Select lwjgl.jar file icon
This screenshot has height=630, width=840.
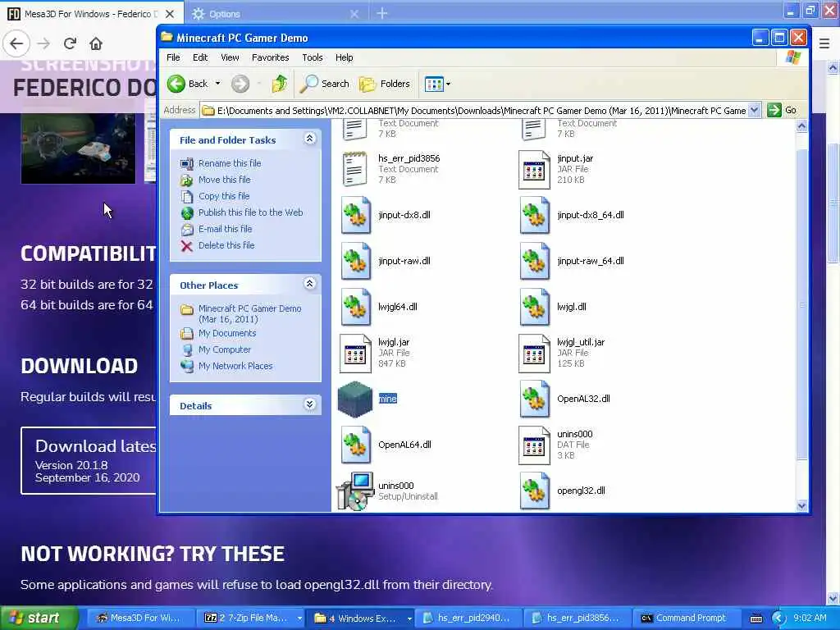click(x=355, y=354)
